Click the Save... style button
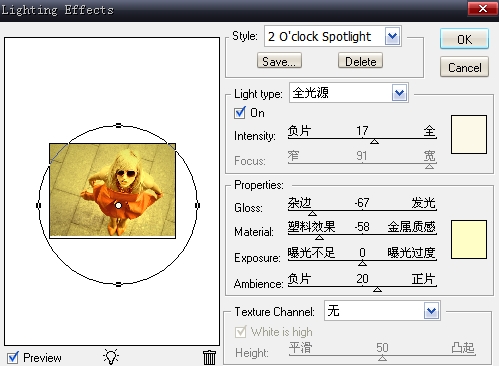This screenshot has height=366, width=499. 279,61
